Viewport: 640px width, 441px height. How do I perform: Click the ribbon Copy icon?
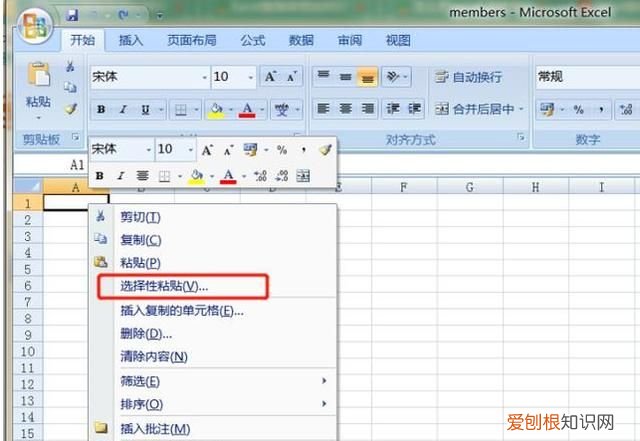coord(70,87)
